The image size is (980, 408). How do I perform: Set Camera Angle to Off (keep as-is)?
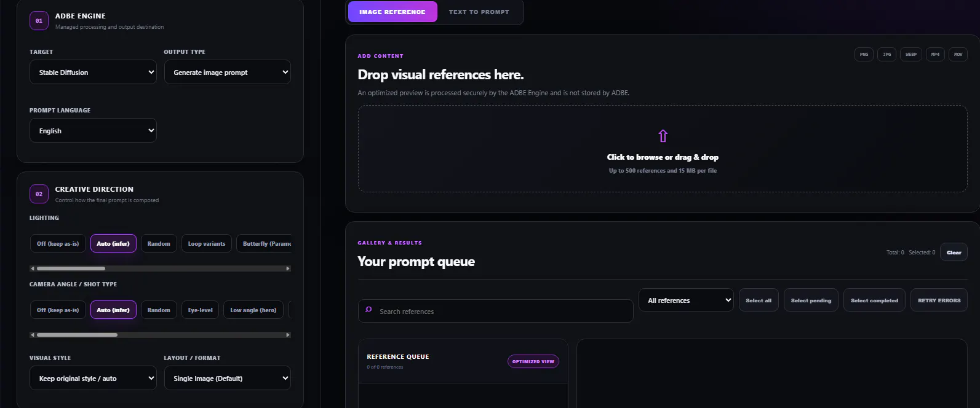(x=58, y=310)
